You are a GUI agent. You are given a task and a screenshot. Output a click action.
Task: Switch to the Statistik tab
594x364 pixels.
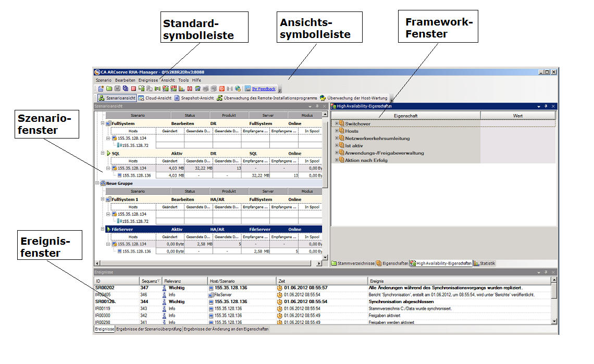click(x=485, y=263)
